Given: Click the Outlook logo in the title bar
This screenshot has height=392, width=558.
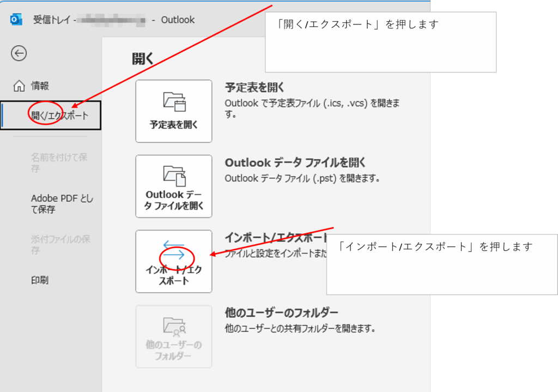Looking at the screenshot, I should click(16, 20).
